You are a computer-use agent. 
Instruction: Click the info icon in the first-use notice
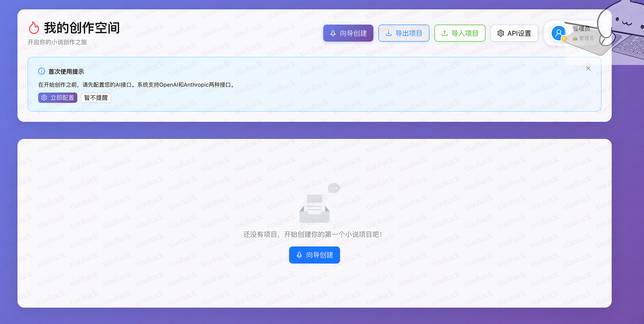42,71
